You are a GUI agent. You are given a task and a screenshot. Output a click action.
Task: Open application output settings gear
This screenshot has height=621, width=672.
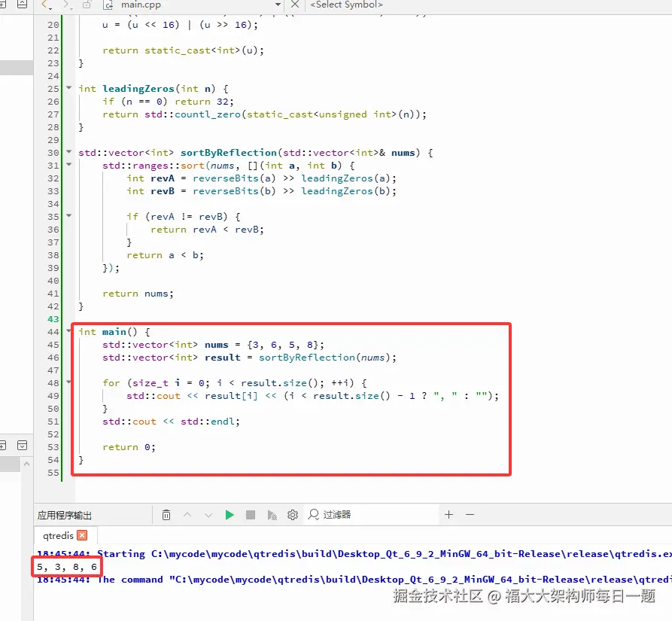(x=293, y=515)
